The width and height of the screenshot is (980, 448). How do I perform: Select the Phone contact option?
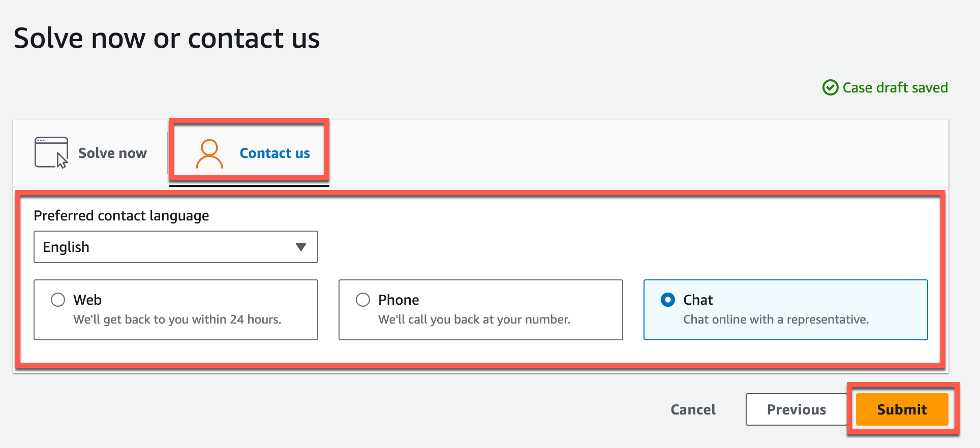tap(363, 300)
